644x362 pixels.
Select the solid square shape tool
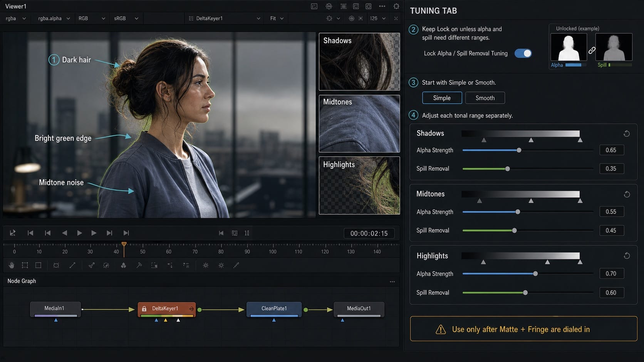point(38,265)
